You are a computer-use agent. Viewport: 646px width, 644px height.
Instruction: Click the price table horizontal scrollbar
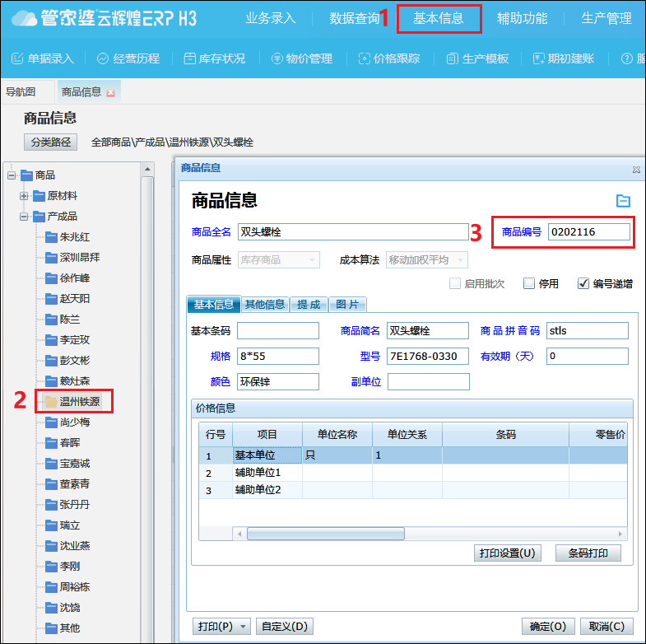[x=325, y=534]
